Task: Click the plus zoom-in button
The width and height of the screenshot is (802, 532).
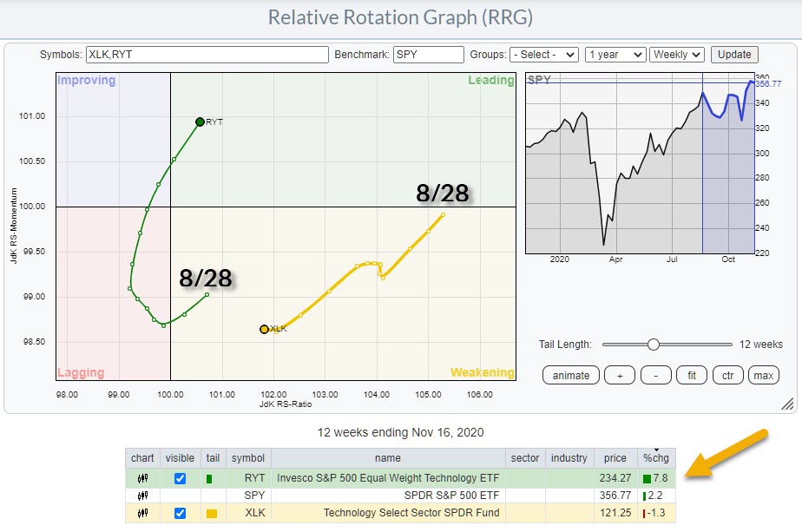Action: coord(620,375)
